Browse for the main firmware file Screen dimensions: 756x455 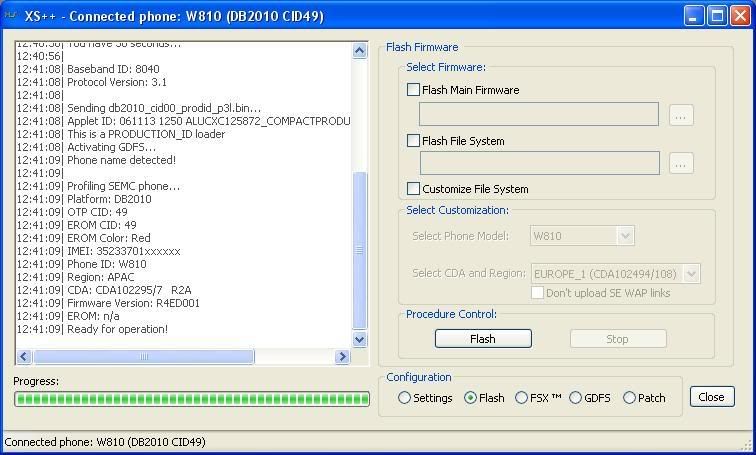pyautogui.click(x=680, y=115)
